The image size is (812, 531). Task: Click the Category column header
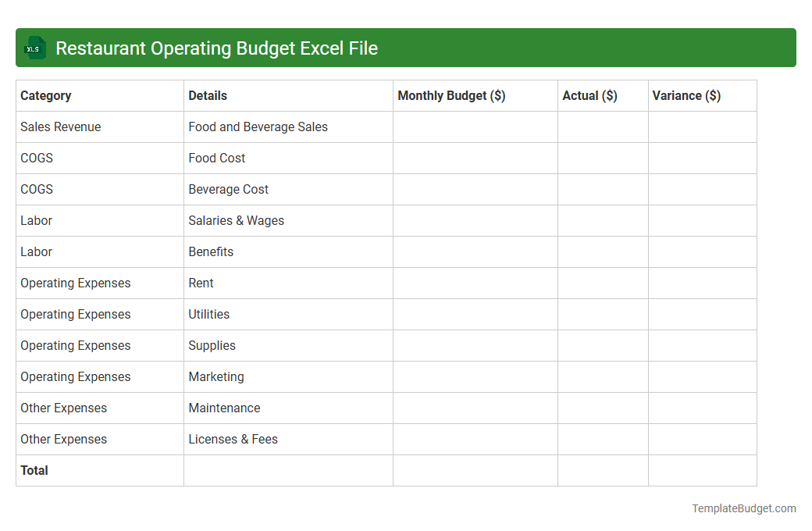click(x=46, y=95)
